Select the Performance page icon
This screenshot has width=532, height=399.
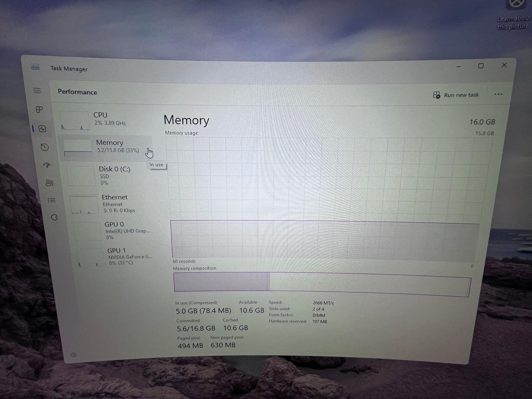point(42,129)
